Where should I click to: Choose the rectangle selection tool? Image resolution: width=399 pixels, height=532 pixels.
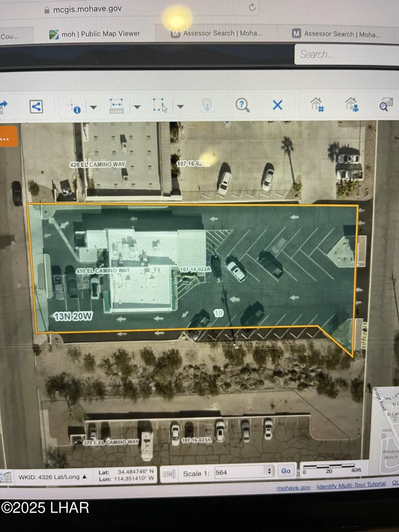(160, 105)
